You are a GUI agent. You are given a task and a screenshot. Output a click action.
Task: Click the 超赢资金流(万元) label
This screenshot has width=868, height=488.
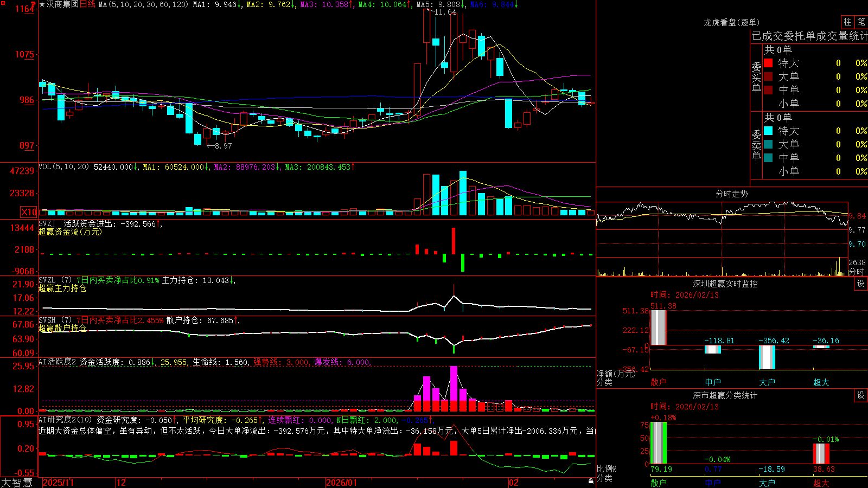click(x=70, y=232)
